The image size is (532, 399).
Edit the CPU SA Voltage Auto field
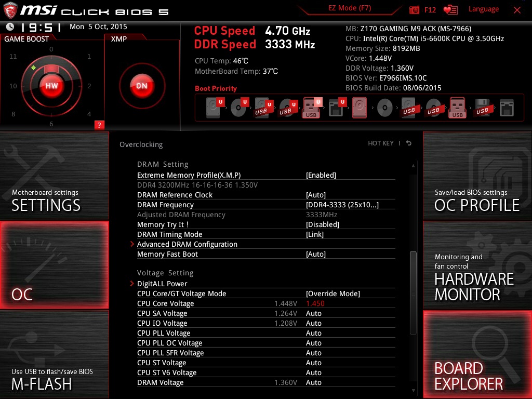(313, 313)
